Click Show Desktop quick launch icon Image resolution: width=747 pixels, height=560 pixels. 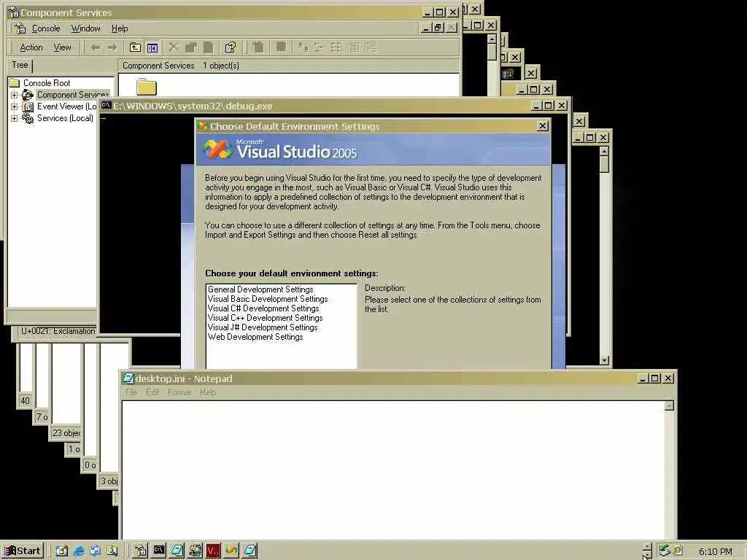tap(62, 551)
